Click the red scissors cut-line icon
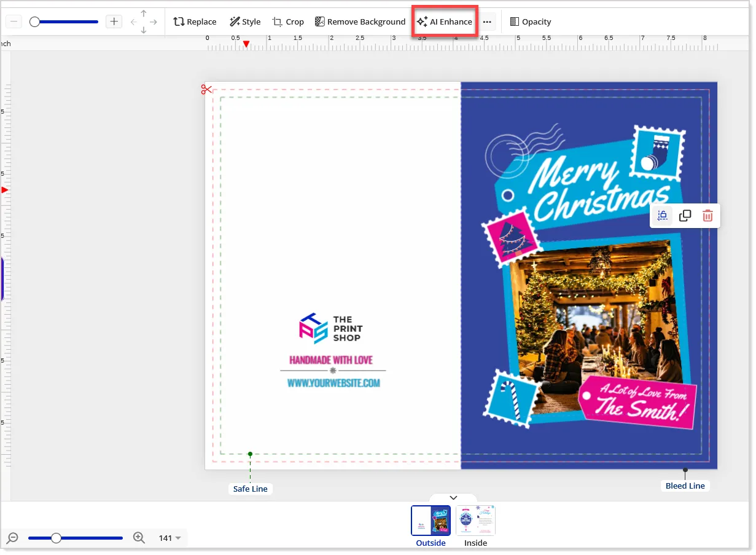Screen dimensions: 756x555 pos(206,90)
